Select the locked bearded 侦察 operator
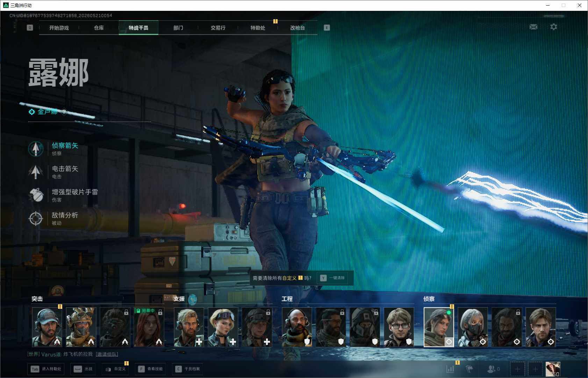Screen dimensions: 588x378 (507, 327)
